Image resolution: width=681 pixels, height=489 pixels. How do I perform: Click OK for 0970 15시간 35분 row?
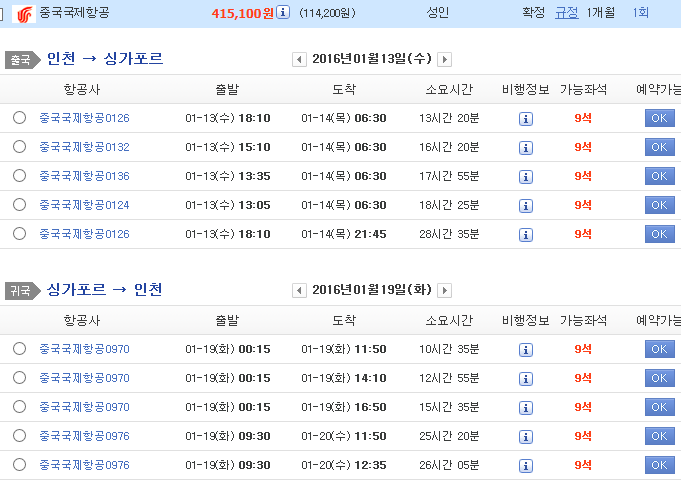point(659,407)
